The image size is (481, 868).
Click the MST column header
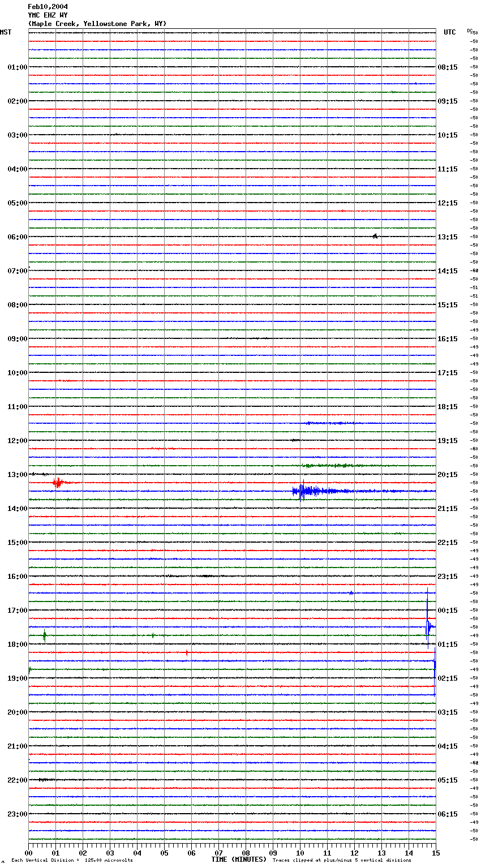coord(6,32)
